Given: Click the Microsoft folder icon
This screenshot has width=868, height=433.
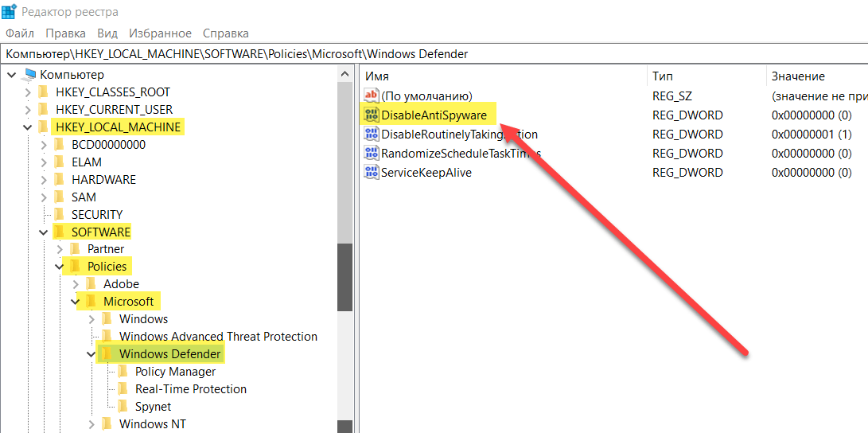Looking at the screenshot, I should (91, 302).
